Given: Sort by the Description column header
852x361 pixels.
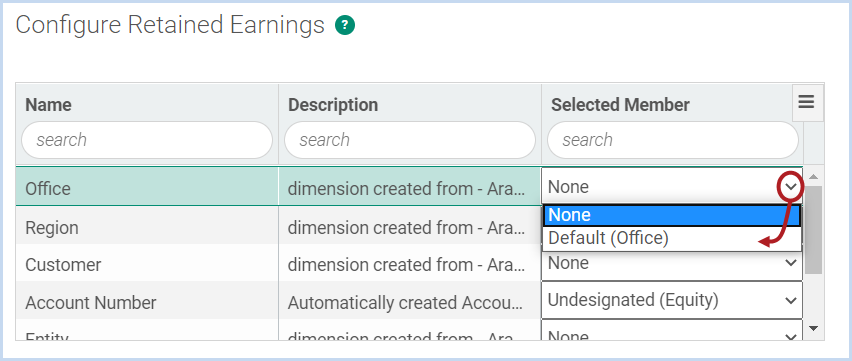Looking at the screenshot, I should click(x=333, y=104).
